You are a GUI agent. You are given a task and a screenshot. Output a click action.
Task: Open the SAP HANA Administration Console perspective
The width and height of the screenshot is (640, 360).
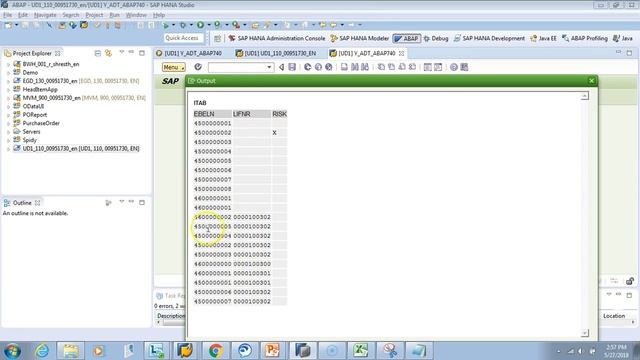point(277,38)
